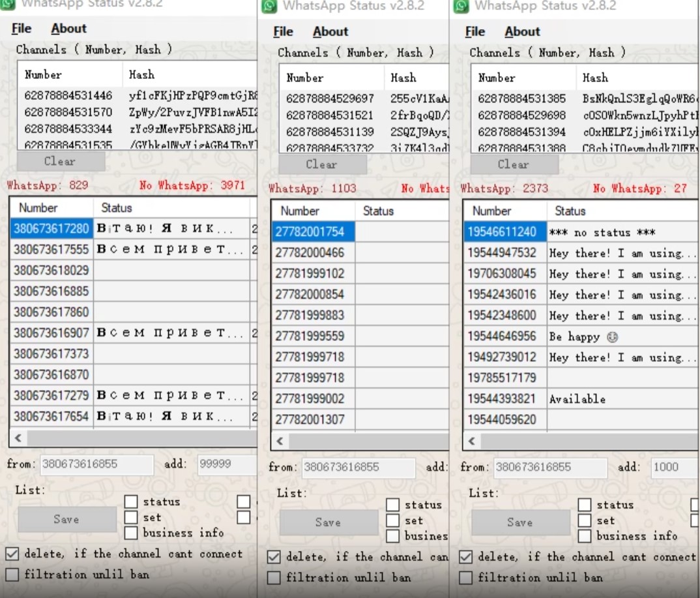Click scroll-left arrow in right window list
This screenshot has height=598, width=700.
coord(472,441)
